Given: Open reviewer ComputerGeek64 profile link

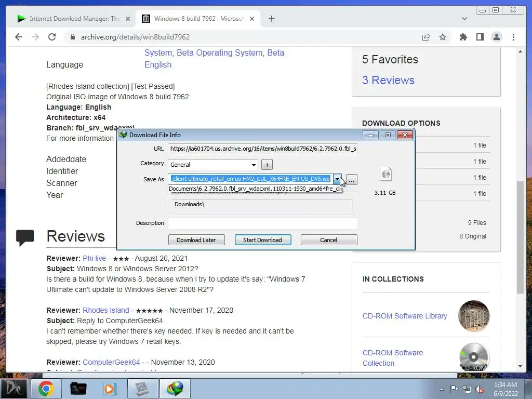Looking at the screenshot, I should [111, 362].
